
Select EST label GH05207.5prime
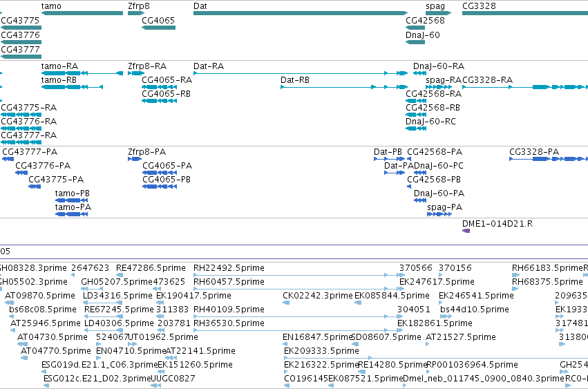tap(117, 282)
